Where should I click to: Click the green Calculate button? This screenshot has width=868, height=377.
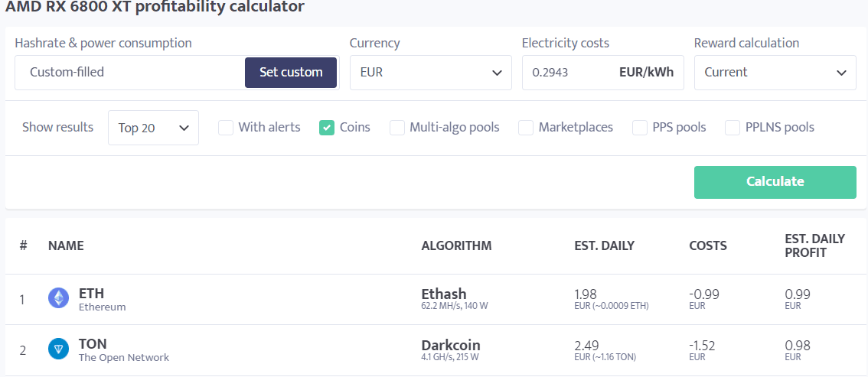point(775,182)
